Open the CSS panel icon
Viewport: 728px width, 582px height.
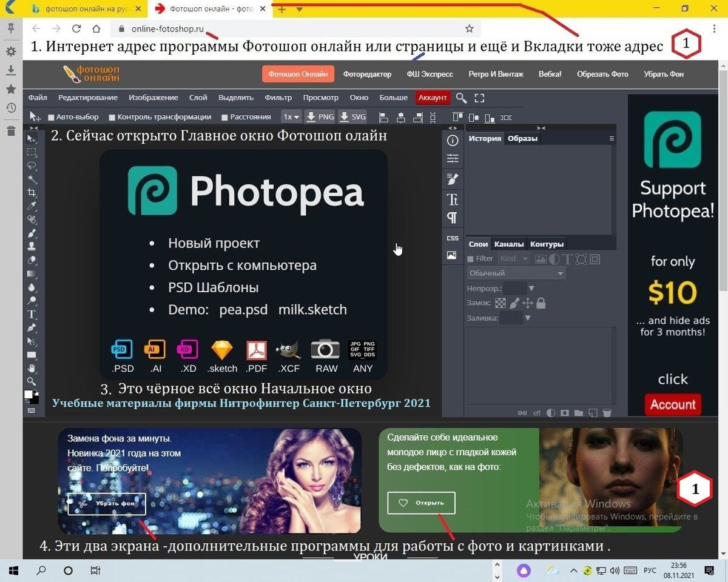click(453, 238)
